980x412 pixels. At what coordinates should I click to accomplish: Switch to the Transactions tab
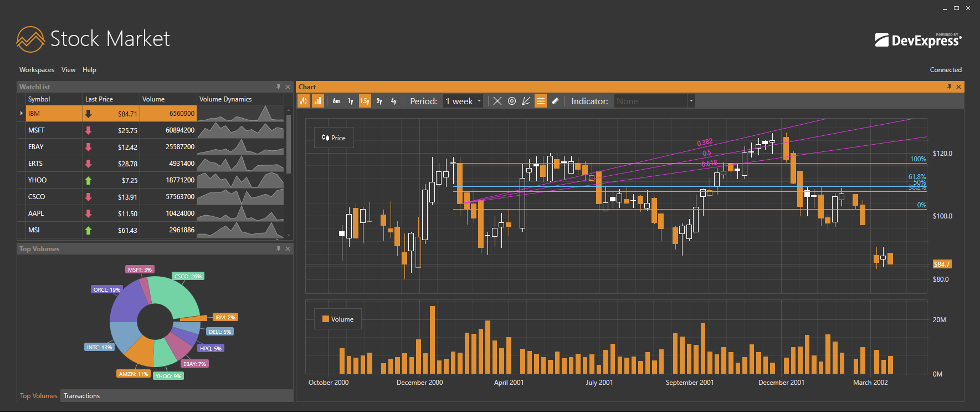[x=81, y=396]
